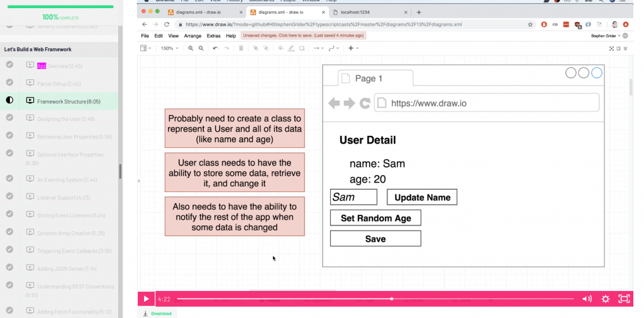Toggle completion check for App Overview
Image resolution: width=644 pixels, height=318 pixels.
pos(9,65)
